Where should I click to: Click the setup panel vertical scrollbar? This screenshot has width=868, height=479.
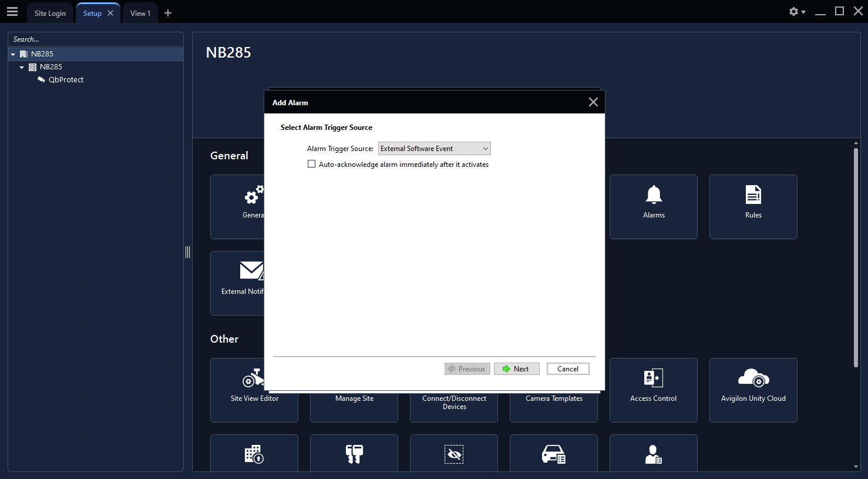click(856, 257)
